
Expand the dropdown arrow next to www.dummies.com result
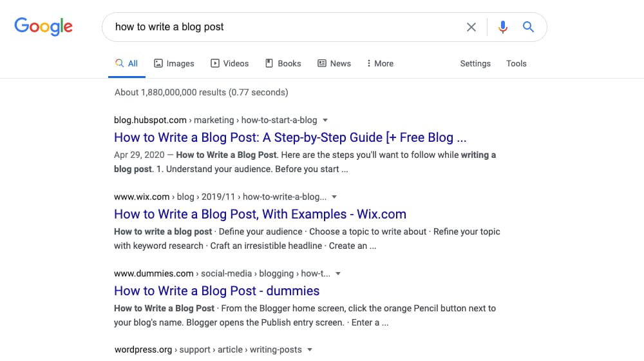point(338,274)
